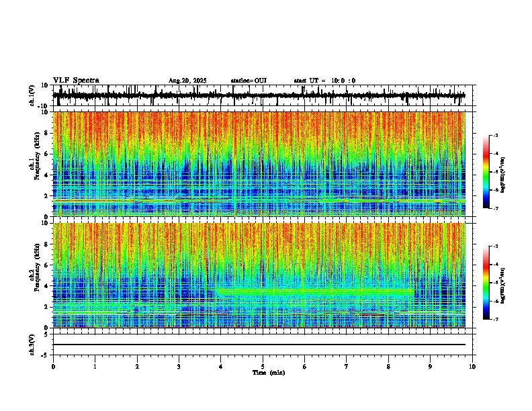Click the 'Time (min)' axis label
Viewport: 532px width, 411px height.
pyautogui.click(x=269, y=373)
